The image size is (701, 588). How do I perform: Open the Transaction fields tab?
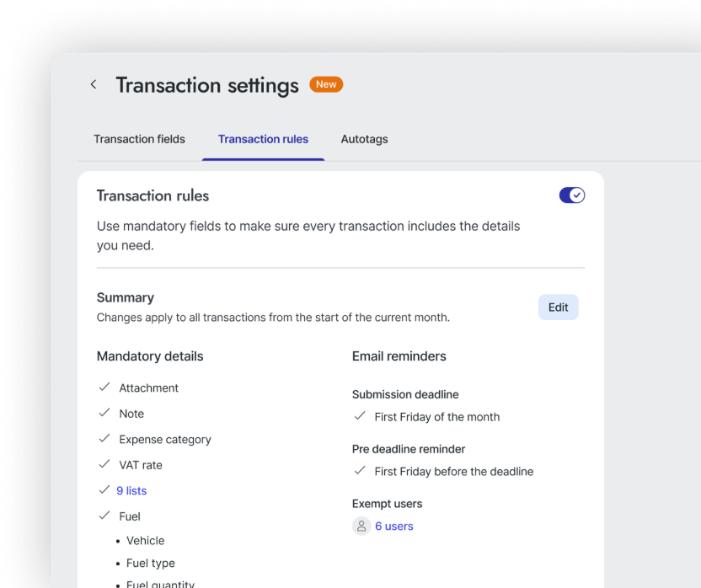[x=139, y=139]
